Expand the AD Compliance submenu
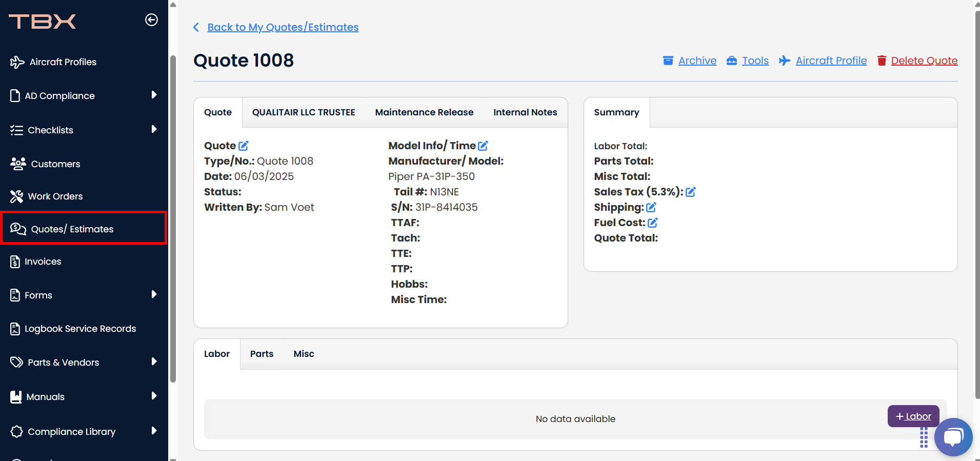 point(154,95)
